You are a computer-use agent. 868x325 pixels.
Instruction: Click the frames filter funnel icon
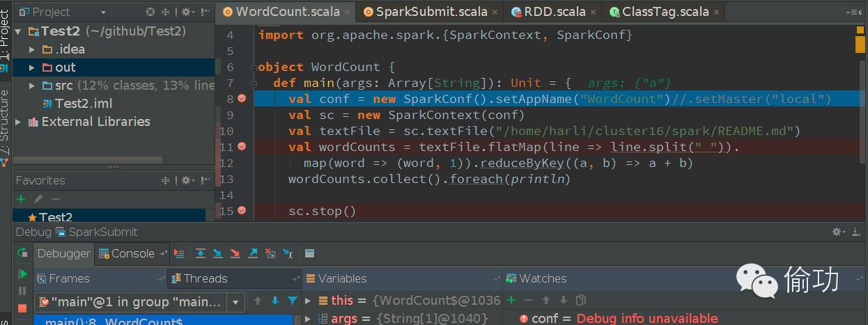coord(292,301)
